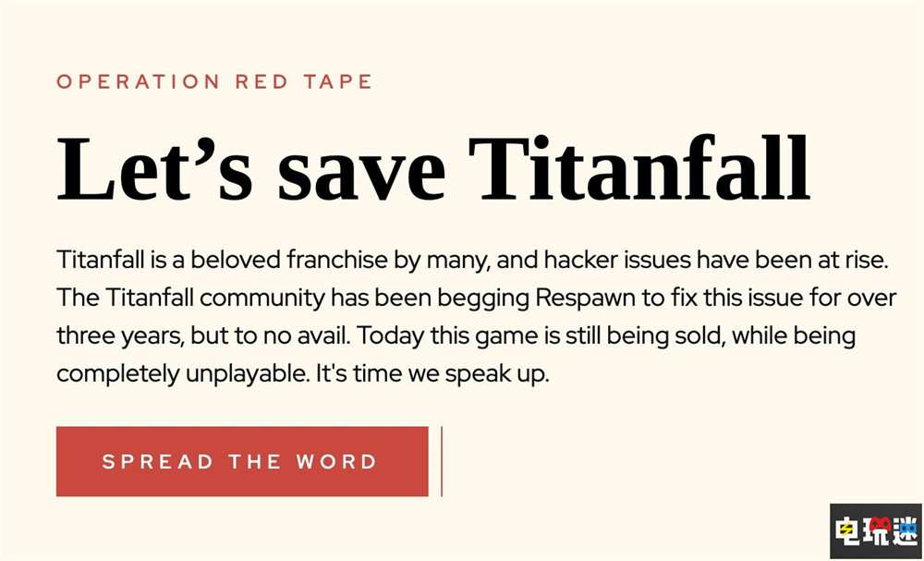The image size is (924, 561).
Task: Click the word "Titanfall" in the headline
Action: tap(638, 168)
